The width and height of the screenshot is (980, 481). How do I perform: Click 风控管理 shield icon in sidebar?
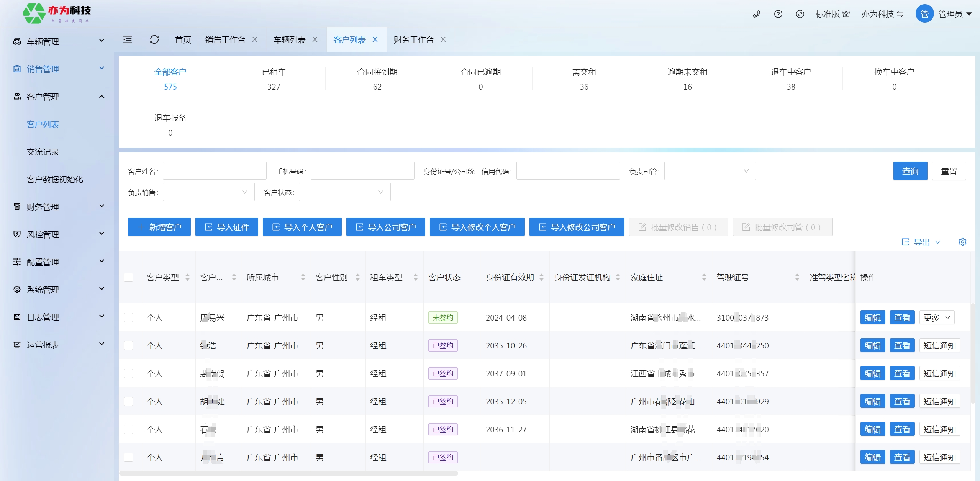17,234
